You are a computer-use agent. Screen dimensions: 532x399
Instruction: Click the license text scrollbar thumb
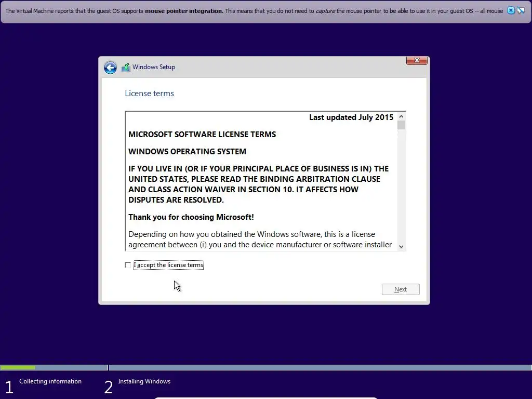402,125
